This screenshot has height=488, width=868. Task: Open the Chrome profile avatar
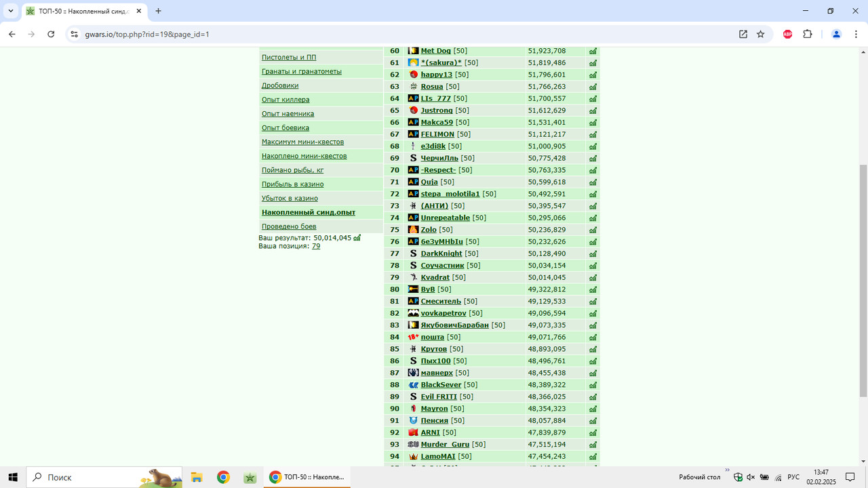pyautogui.click(x=836, y=34)
